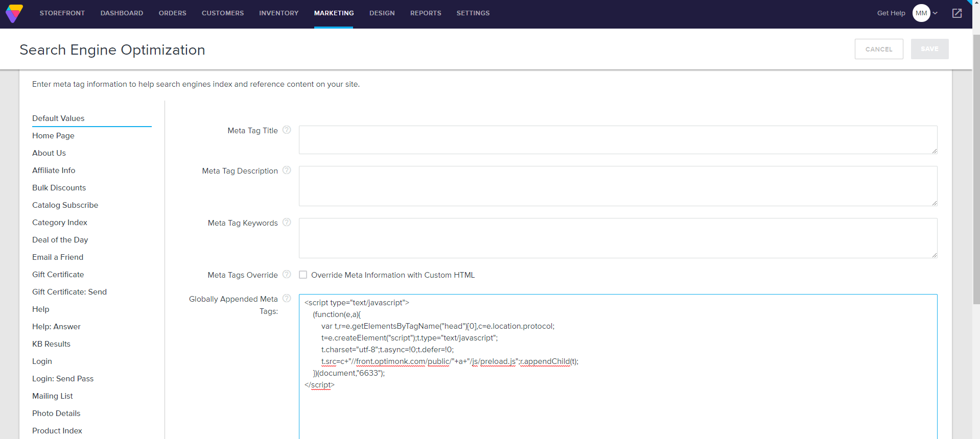Image resolution: width=980 pixels, height=439 pixels.
Task: Click the Meta Tag Description resize handle
Action: pyautogui.click(x=934, y=203)
